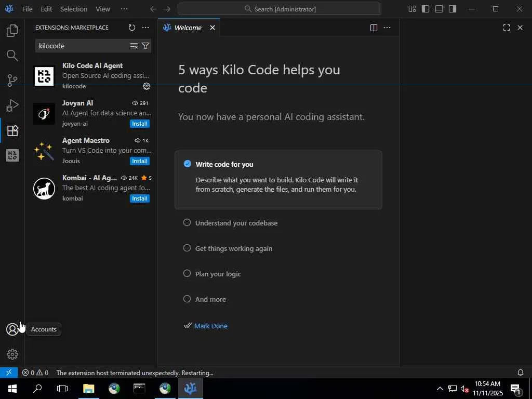Open the Kilo Code sidebar icon

[12, 155]
